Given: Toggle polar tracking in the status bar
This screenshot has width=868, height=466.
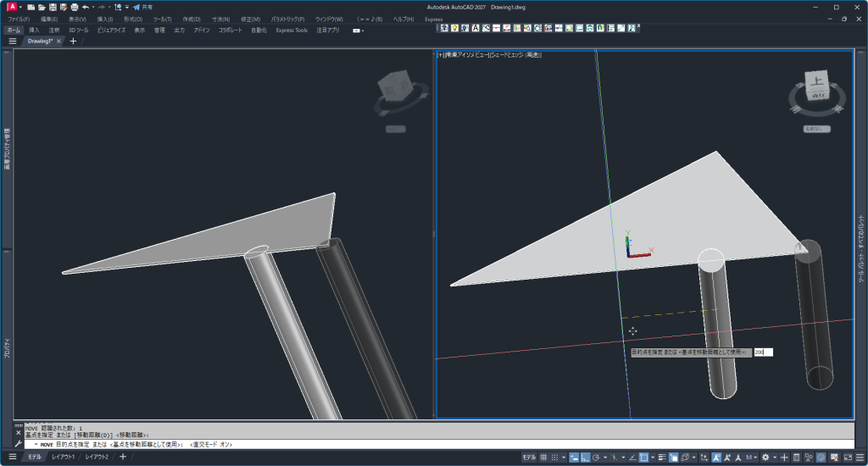Looking at the screenshot, I should tap(596, 458).
